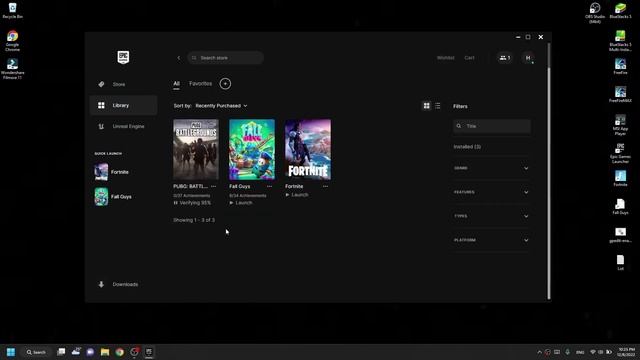
Task: Open the Unreal Engine section
Action: coord(123,127)
